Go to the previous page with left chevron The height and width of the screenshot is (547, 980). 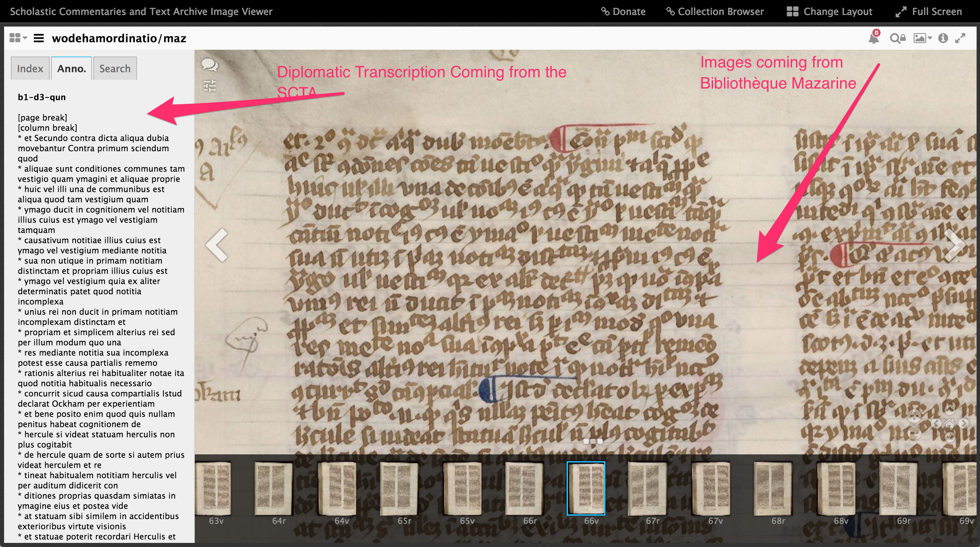(217, 245)
